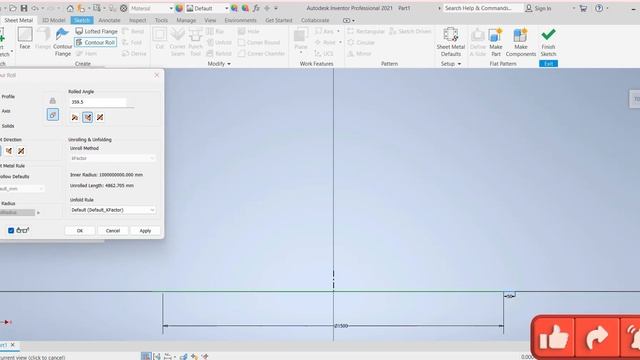Save the part with the disk icon
The width and height of the screenshot is (640, 360).
[24, 8]
